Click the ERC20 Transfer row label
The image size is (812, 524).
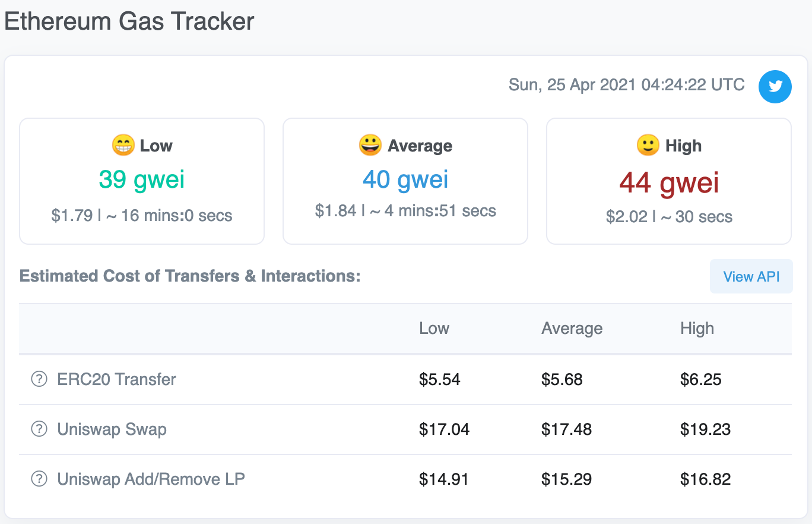116,379
